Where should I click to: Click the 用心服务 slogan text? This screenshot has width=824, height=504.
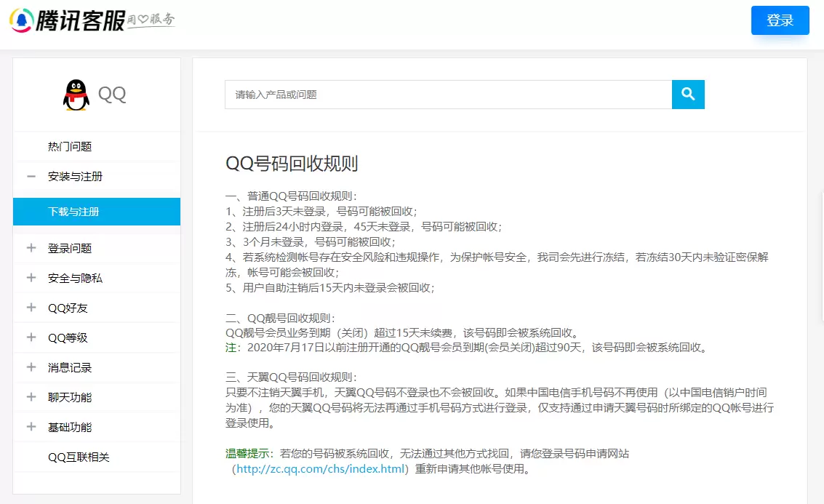(151, 20)
